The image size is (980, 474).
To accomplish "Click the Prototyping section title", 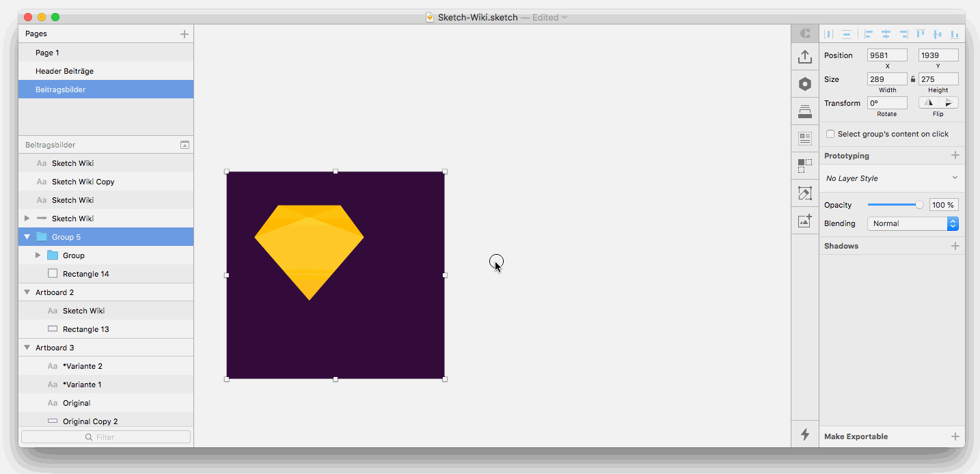I will [847, 156].
